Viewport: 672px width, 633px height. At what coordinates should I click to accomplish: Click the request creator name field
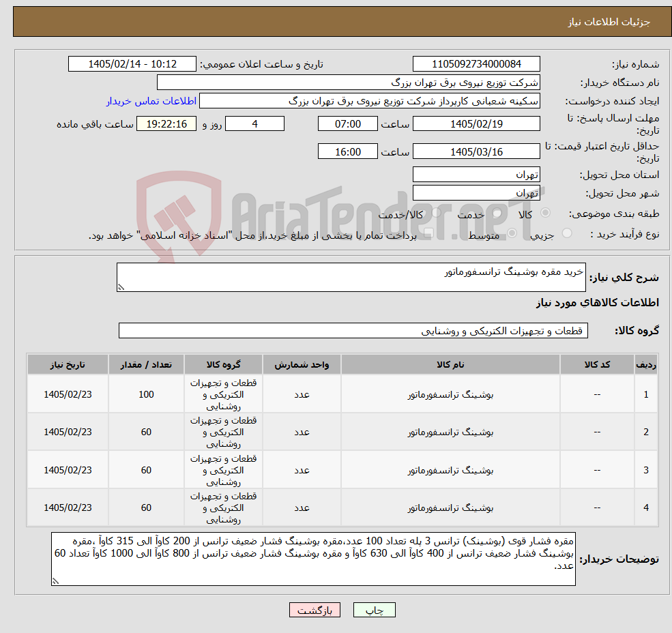(x=369, y=101)
